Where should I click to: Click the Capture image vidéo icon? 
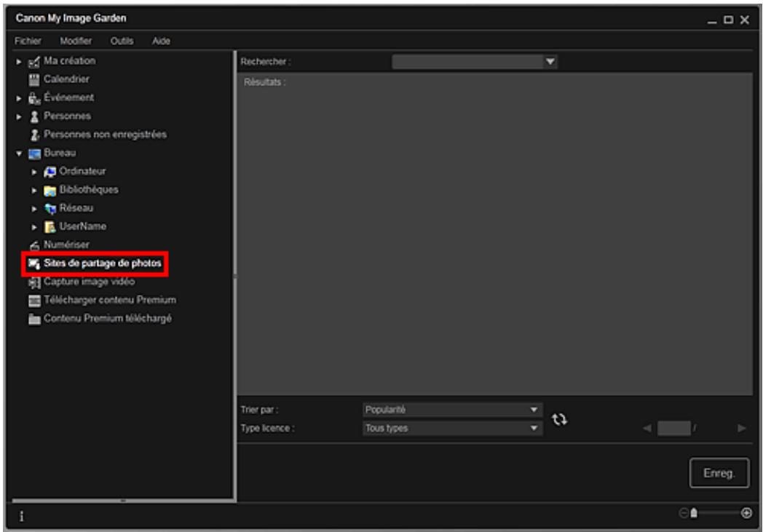tap(32, 282)
